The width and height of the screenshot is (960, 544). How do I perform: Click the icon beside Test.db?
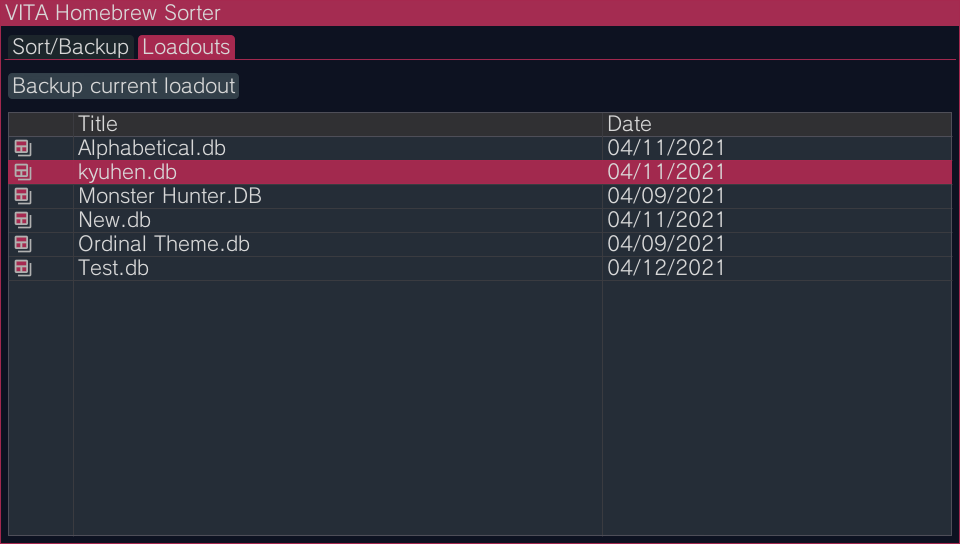click(x=23, y=268)
